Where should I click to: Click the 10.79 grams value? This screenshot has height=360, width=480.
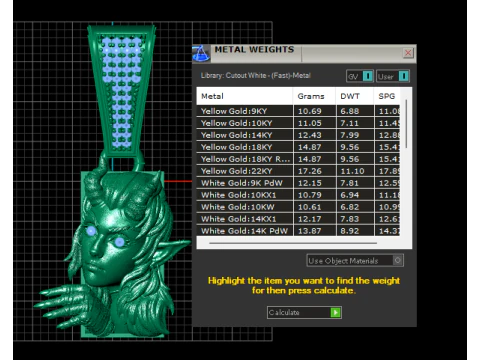[x=310, y=195]
